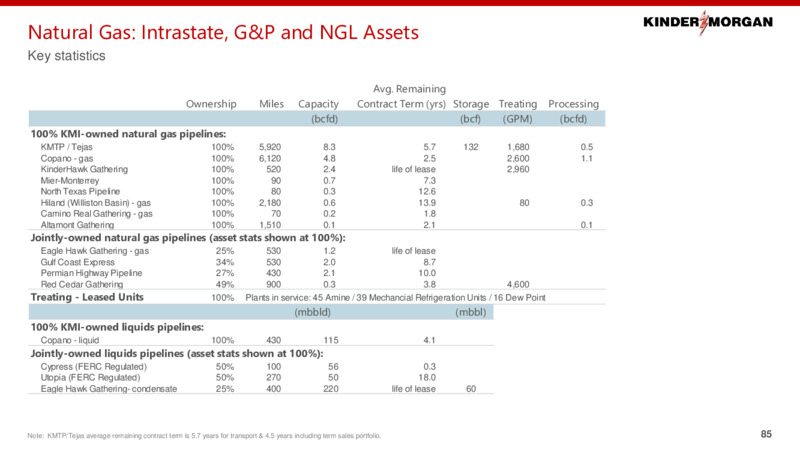800x450 pixels.
Task: Click North Texas Pipeline contract term '12.6'
Action: pyautogui.click(x=427, y=191)
